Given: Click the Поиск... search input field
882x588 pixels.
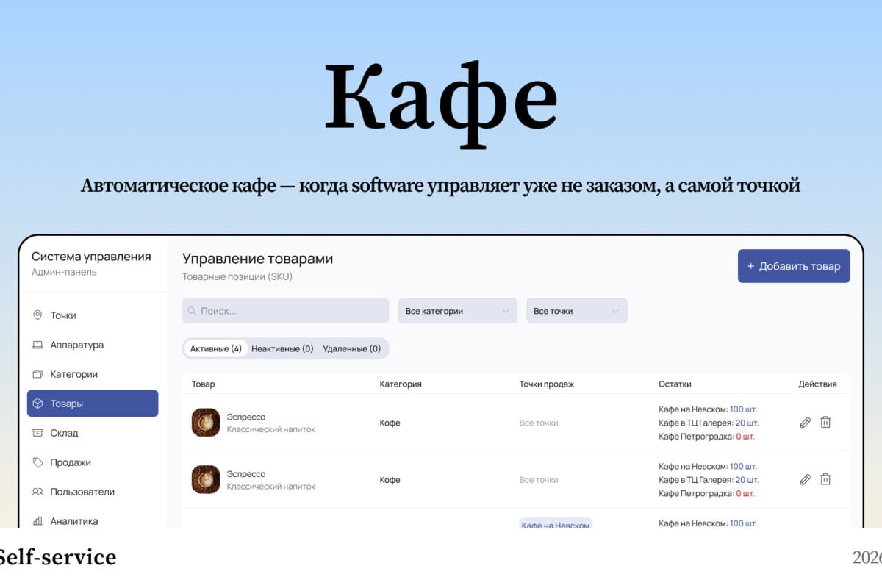Looking at the screenshot, I should [x=285, y=311].
